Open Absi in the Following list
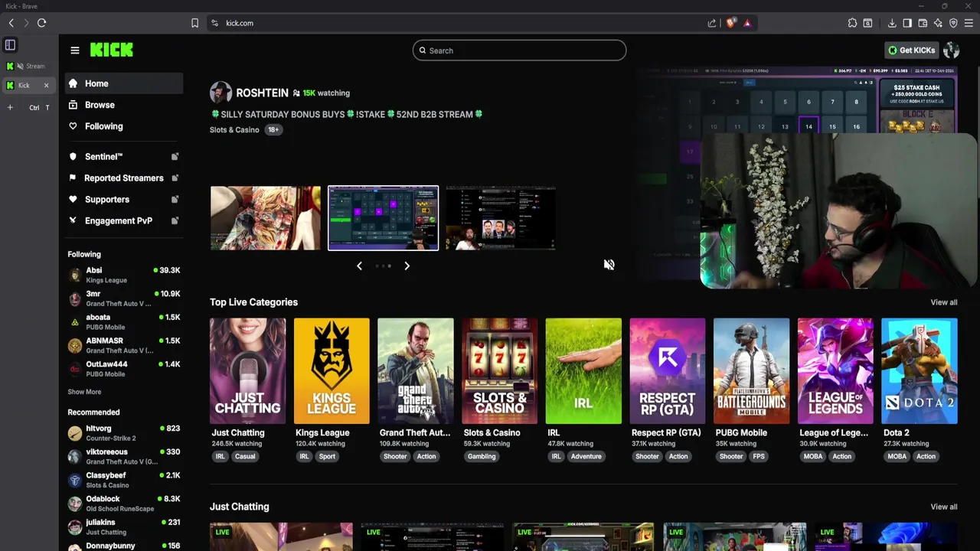Screen dimensions: 980x551 (x=124, y=275)
